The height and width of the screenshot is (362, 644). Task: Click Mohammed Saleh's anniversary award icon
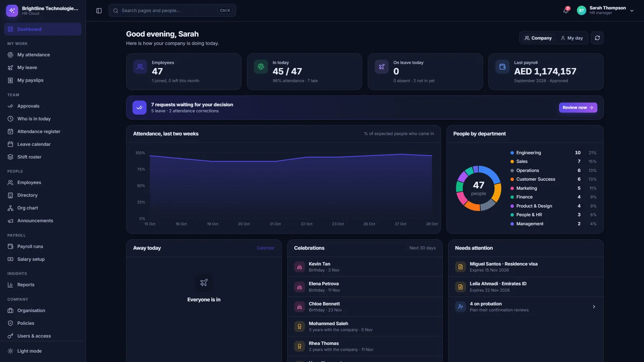pos(299,327)
